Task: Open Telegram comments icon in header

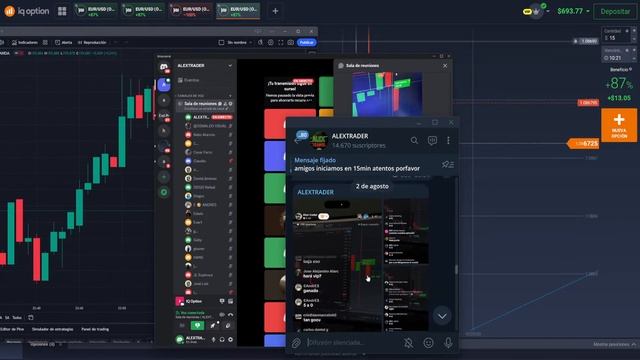Action: click(x=432, y=140)
